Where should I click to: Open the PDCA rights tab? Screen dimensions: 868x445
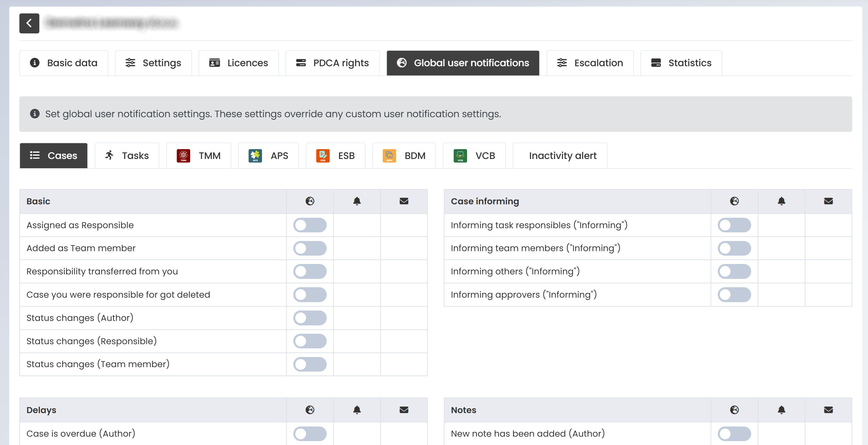[x=332, y=63]
